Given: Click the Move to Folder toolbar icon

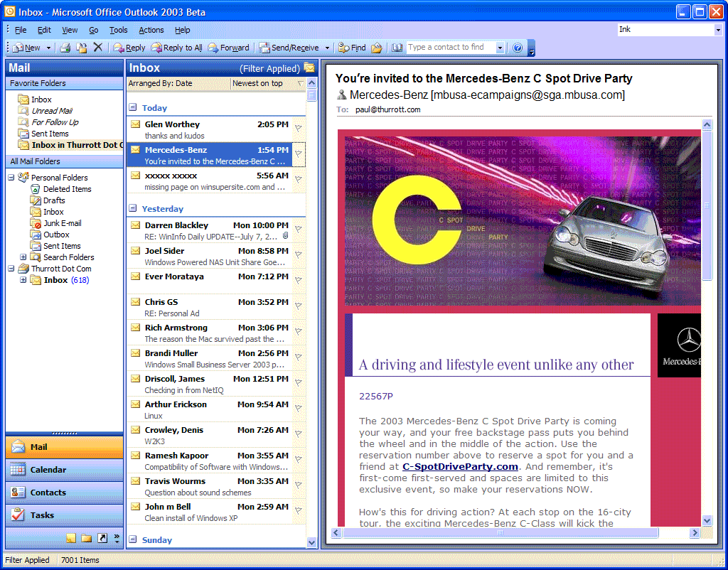Looking at the screenshot, I should point(81,48).
